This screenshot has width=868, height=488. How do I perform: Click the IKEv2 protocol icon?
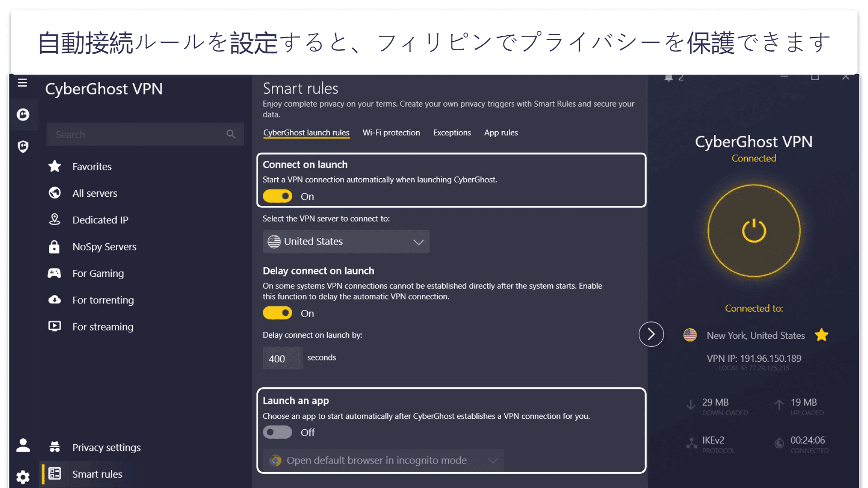(692, 443)
